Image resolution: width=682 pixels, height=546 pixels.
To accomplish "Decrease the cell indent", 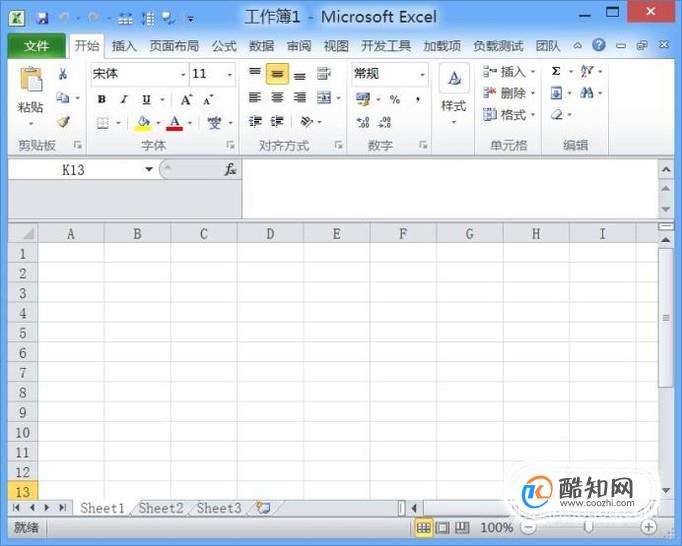I will pos(255,121).
